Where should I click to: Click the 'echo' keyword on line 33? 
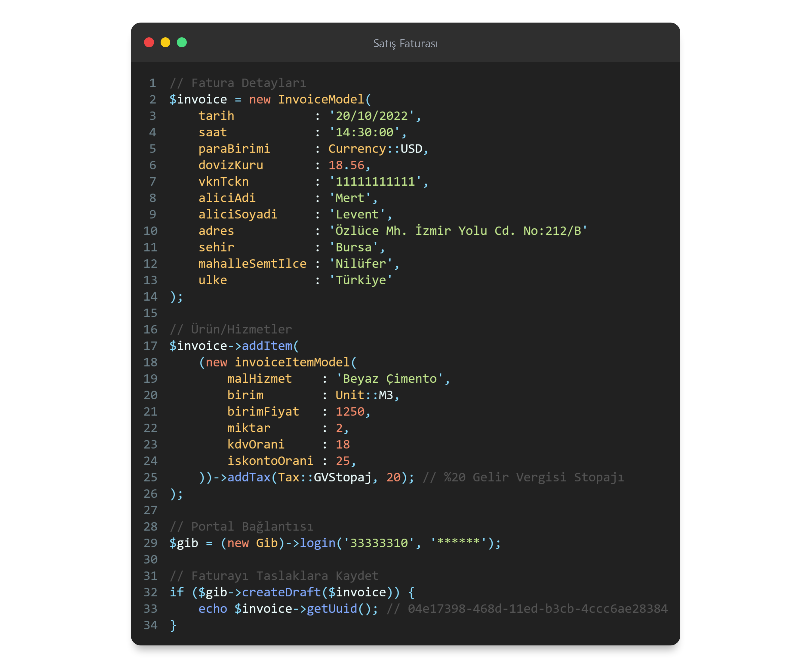213,609
